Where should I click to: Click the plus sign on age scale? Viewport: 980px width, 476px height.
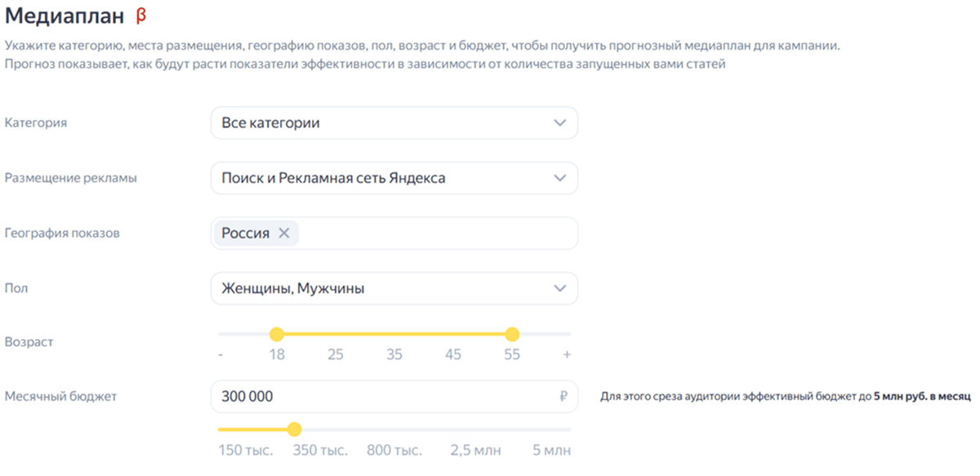point(567,354)
